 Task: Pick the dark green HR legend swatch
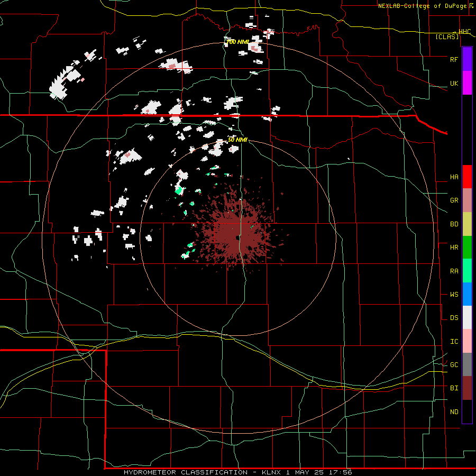[x=467, y=248]
